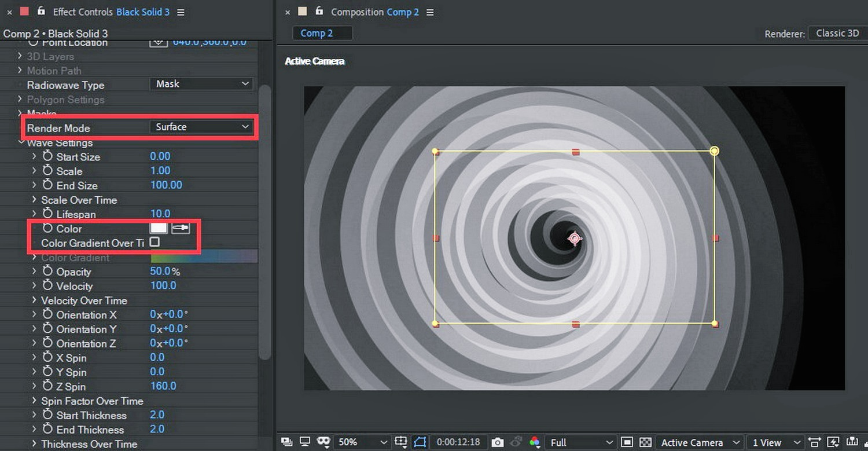868x451 pixels.
Task: Open the 50% magnification dropdown
Action: [362, 442]
